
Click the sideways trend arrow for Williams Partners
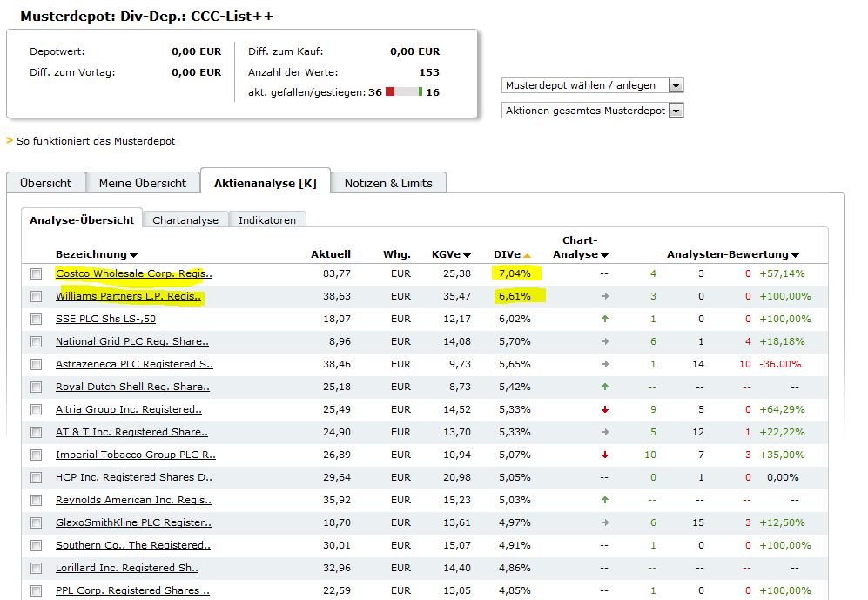point(605,296)
